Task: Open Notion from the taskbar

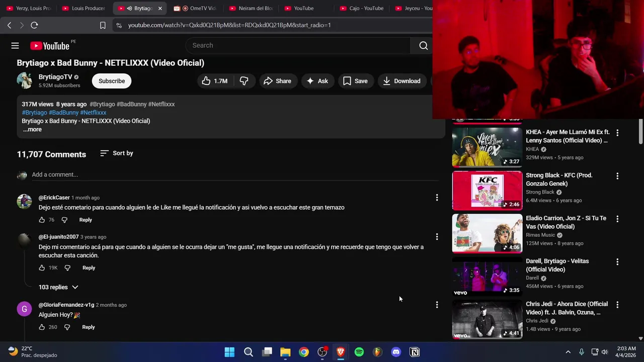Action: coord(415,352)
